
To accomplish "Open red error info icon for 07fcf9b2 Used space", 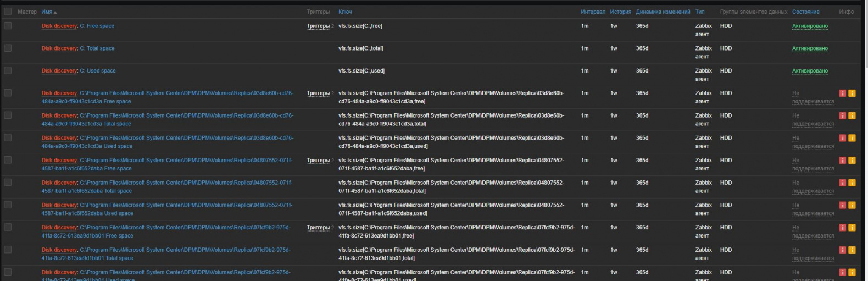I will coord(843,272).
